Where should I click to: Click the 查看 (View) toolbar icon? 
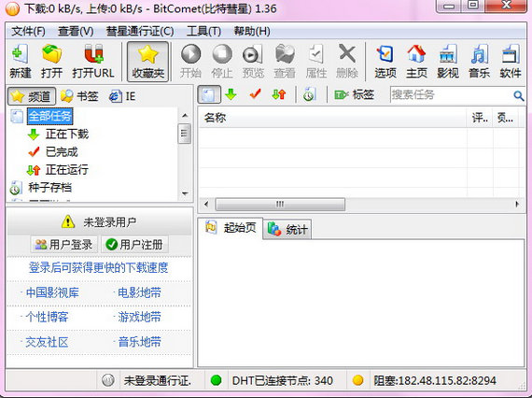[x=285, y=54]
